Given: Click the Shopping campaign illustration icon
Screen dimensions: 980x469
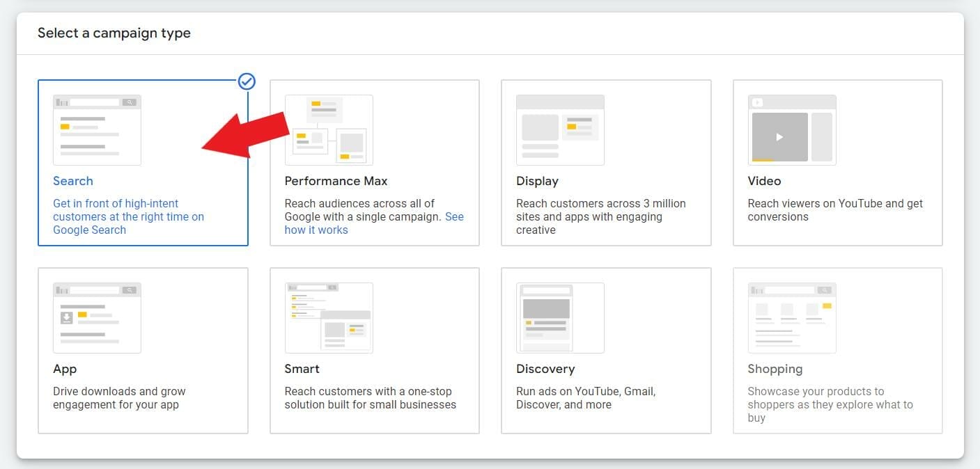Looking at the screenshot, I should coord(792,318).
